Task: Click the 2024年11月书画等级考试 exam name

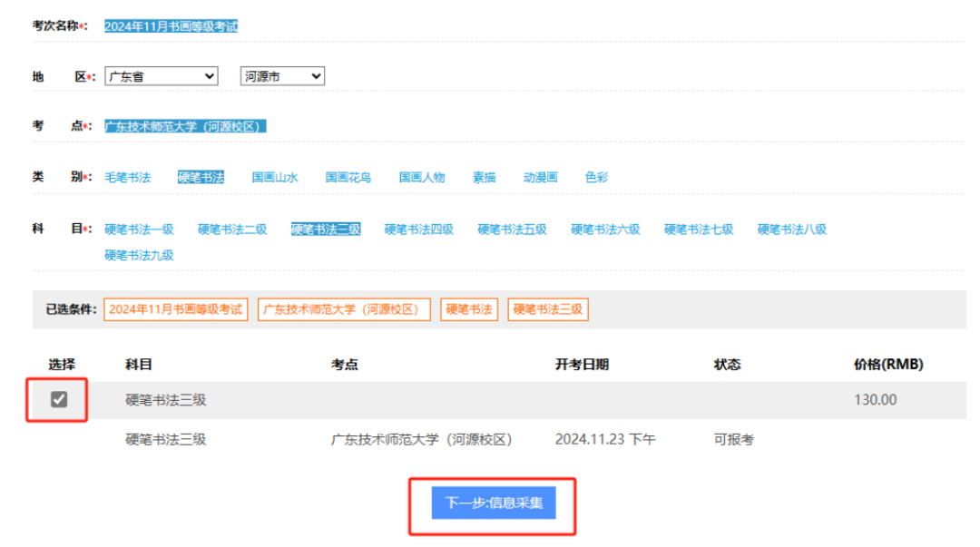Action: 171,27
